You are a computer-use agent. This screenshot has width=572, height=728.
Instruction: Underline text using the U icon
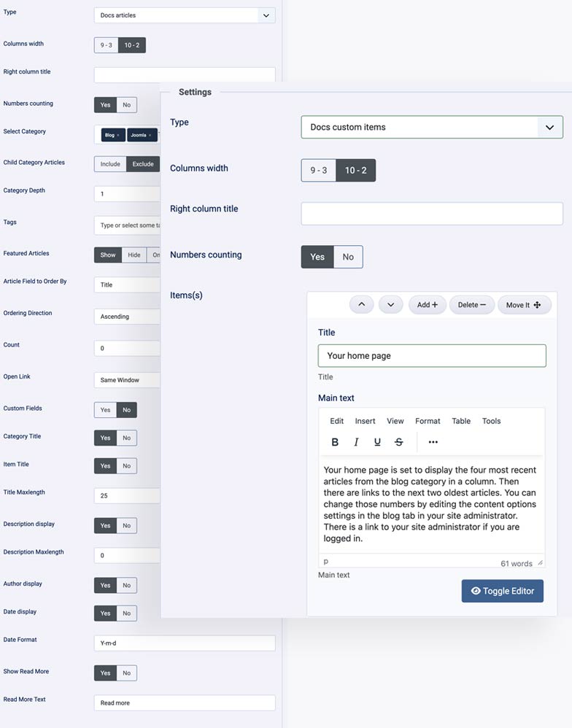[376, 441]
